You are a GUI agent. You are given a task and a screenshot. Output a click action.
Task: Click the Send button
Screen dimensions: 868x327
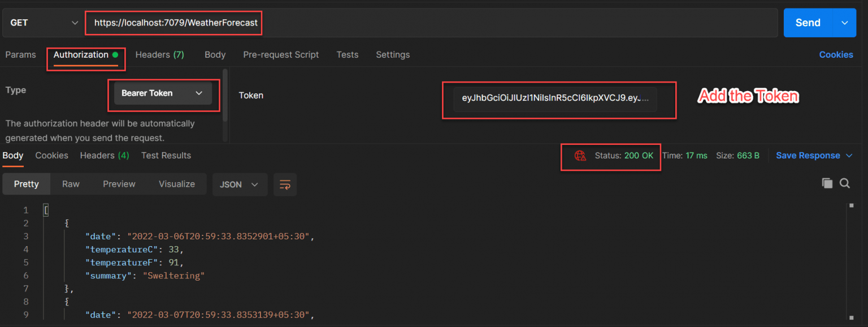pos(808,23)
